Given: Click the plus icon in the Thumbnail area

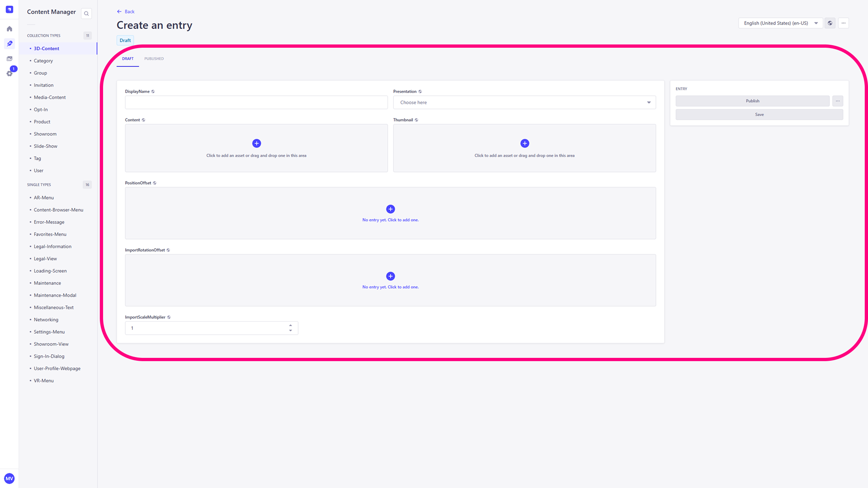Looking at the screenshot, I should pyautogui.click(x=524, y=143).
